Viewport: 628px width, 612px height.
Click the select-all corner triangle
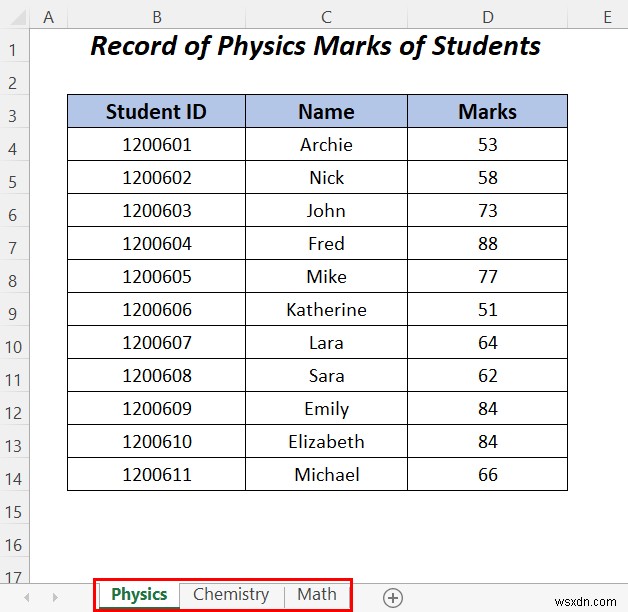(x=18, y=17)
